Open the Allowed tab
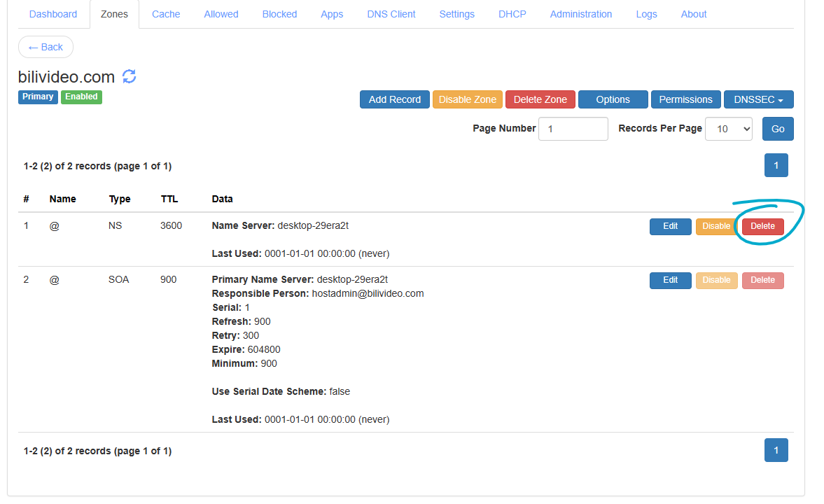Viewport: 824px width, 504px height. coord(221,14)
